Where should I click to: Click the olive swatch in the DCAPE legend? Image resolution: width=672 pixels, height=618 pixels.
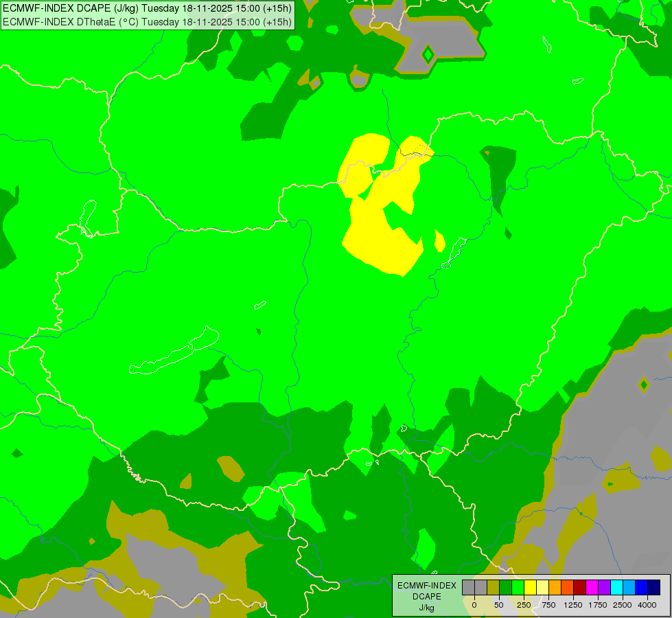493,588
